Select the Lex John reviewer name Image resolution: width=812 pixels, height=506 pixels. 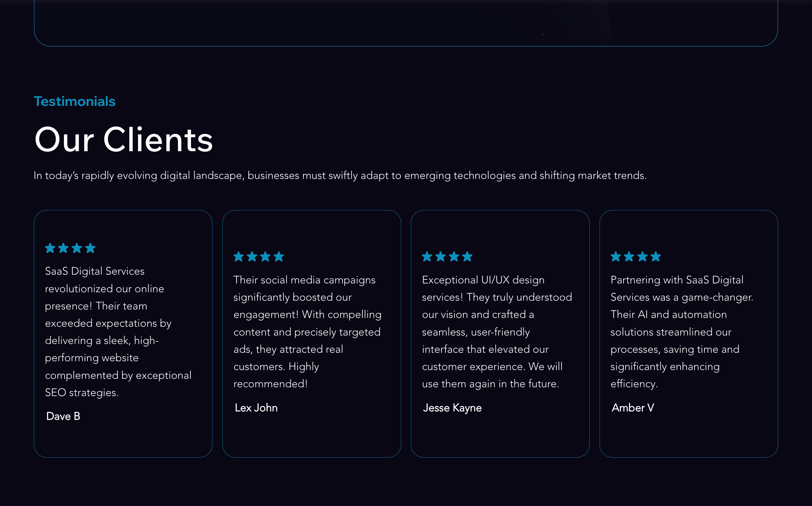point(256,408)
